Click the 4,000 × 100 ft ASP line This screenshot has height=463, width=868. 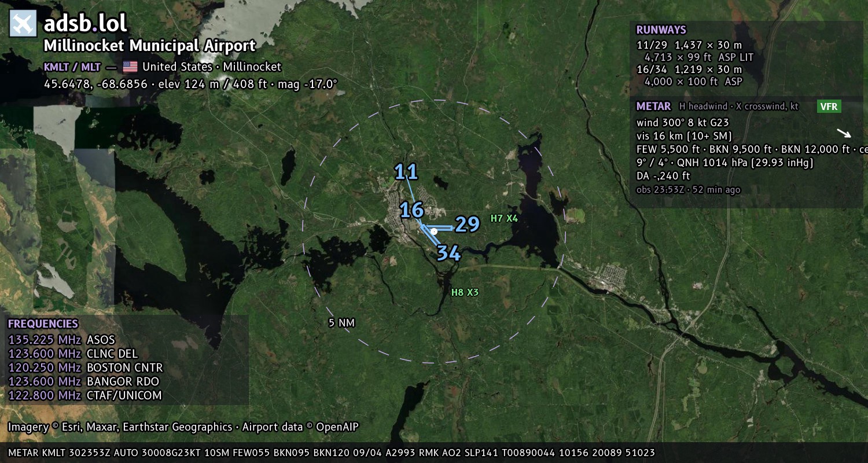pyautogui.click(x=693, y=82)
